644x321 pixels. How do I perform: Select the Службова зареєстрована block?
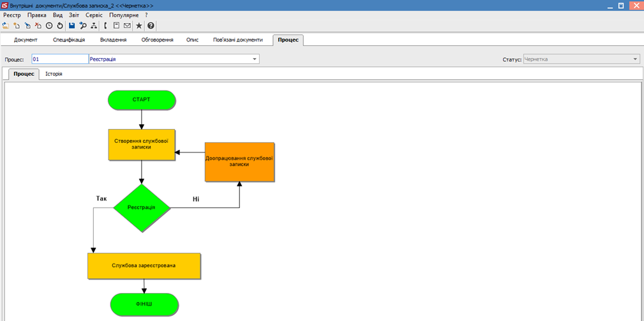(144, 265)
